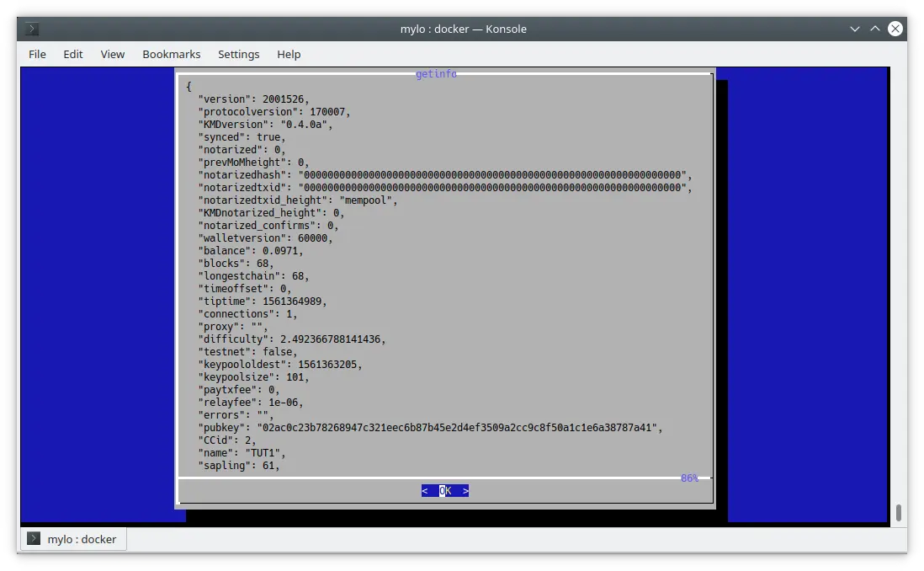Viewport: 924px width, 571px height.
Task: Click the getinfo dialog title
Action: [436, 74]
